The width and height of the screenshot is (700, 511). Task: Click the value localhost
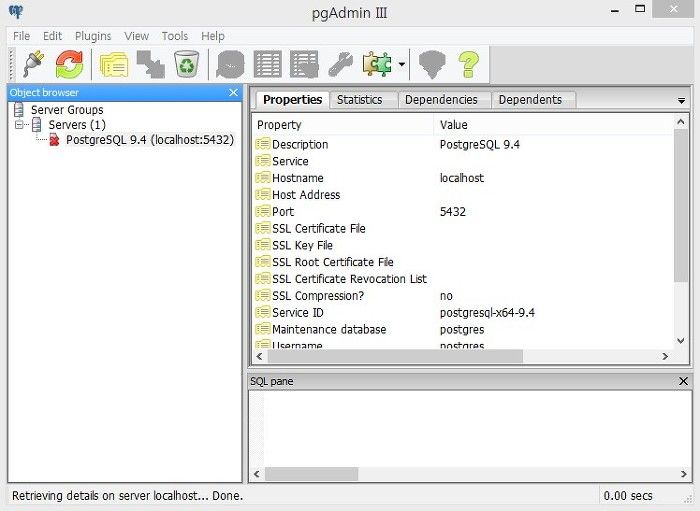click(462, 178)
